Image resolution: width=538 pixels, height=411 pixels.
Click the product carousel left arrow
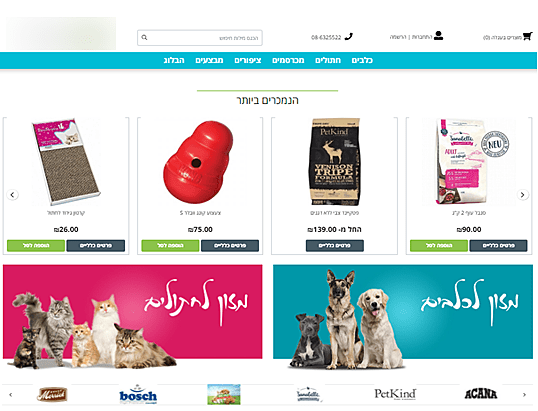click(12, 195)
